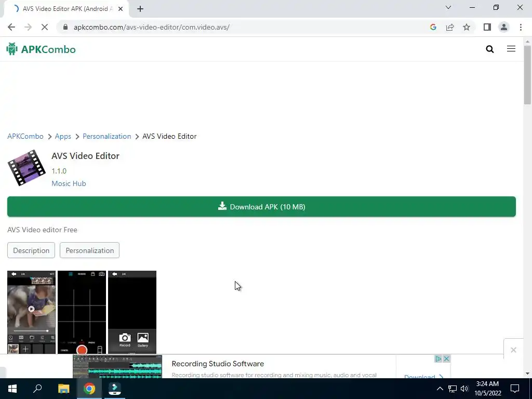This screenshot has width=532, height=399.
Task: Open the hamburger menu in page header
Action: coord(511,49)
